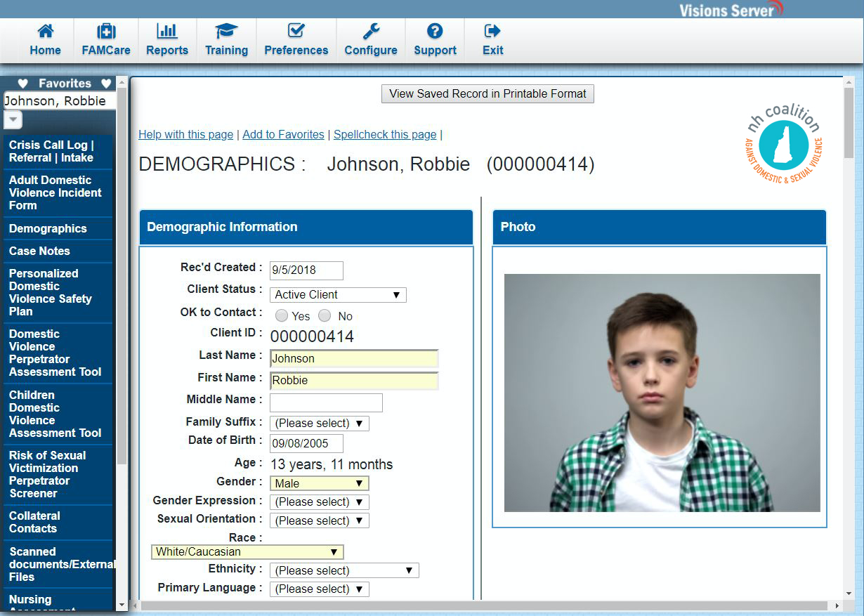Open the FAMCare medical kit icon
The width and height of the screenshot is (864, 616).
tap(106, 32)
